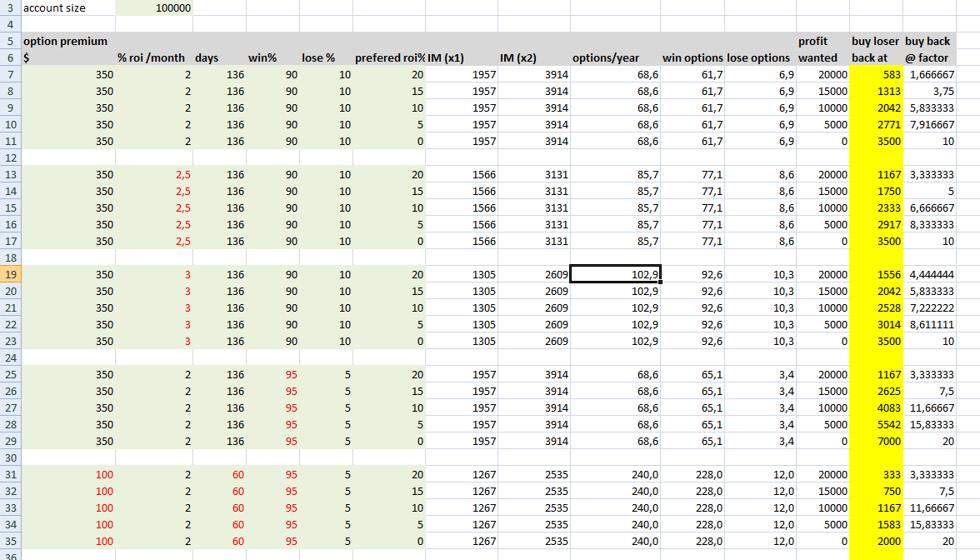Select yellow cell 1750 in row 14
The image size is (980, 560).
[x=877, y=192]
